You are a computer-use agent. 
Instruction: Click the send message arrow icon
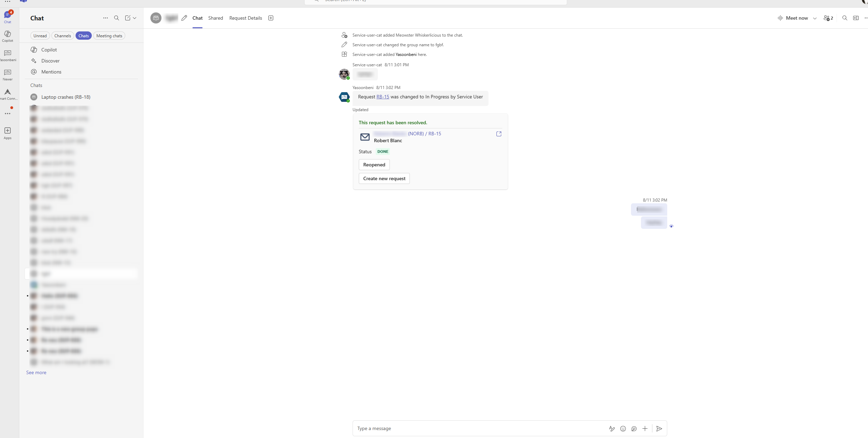click(x=659, y=428)
